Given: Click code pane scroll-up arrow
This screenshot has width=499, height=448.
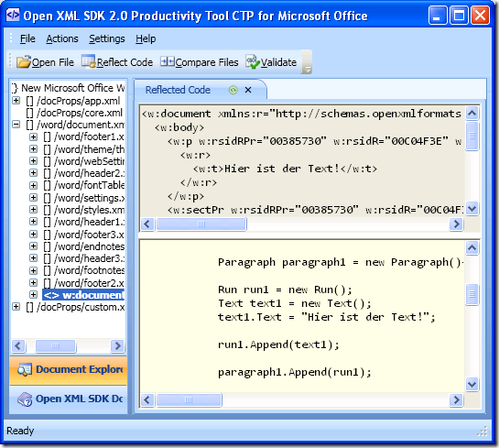Looking at the screenshot, I should pyautogui.click(x=472, y=248).
